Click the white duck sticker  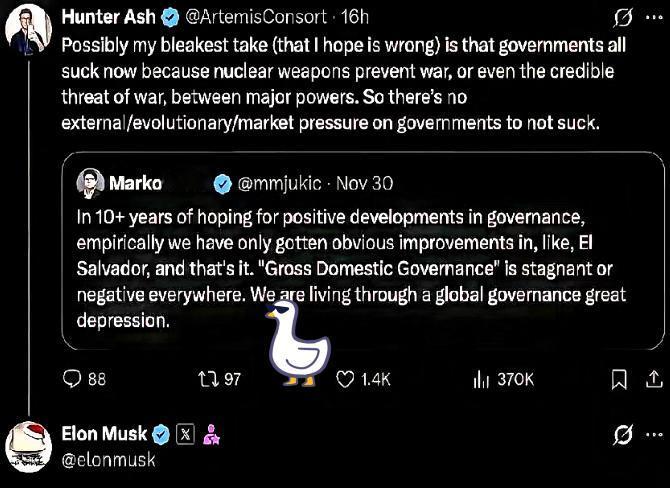(x=295, y=347)
